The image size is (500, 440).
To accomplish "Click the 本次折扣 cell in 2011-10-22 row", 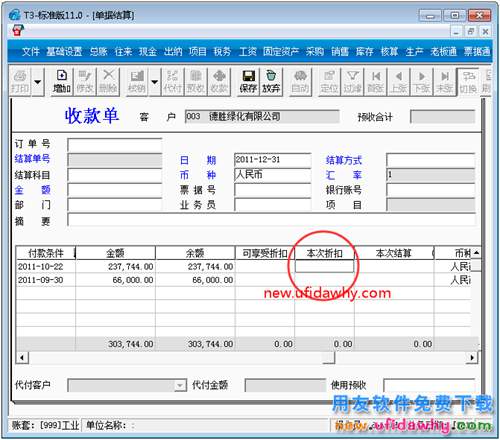I will [x=324, y=267].
